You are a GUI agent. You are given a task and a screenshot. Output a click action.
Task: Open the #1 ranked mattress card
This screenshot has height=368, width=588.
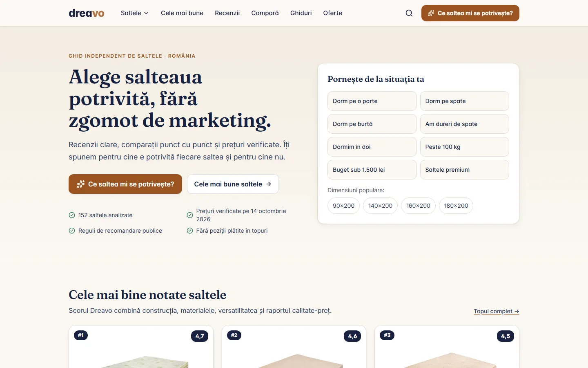pyautogui.click(x=141, y=347)
